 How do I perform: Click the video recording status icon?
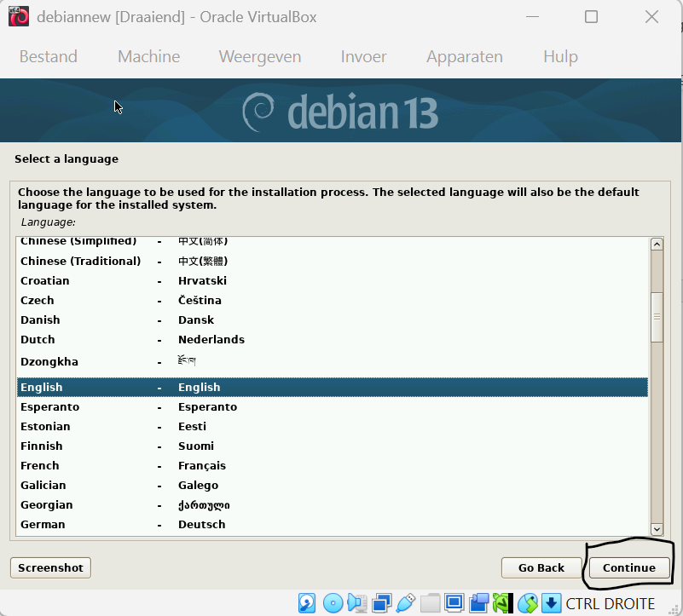pos(478,603)
